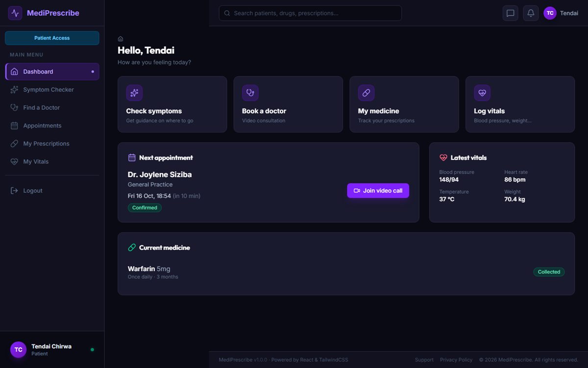Click the 37 °C temperature value
588x368 pixels.
click(447, 199)
